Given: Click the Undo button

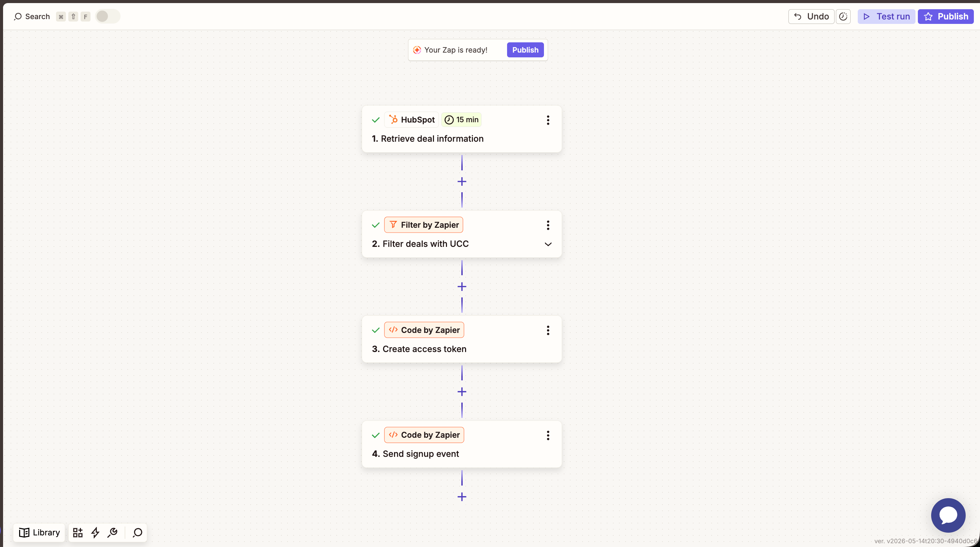Looking at the screenshot, I should [x=811, y=16].
